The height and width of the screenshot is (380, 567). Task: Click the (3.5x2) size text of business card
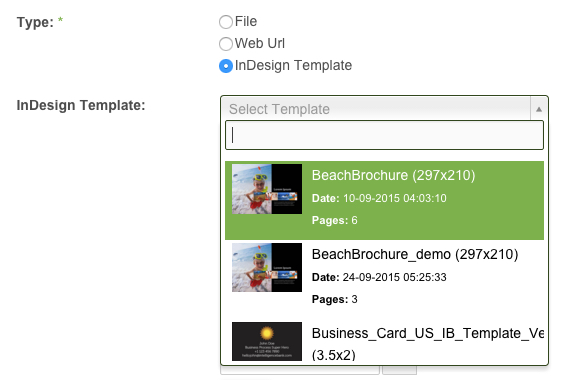point(333,355)
